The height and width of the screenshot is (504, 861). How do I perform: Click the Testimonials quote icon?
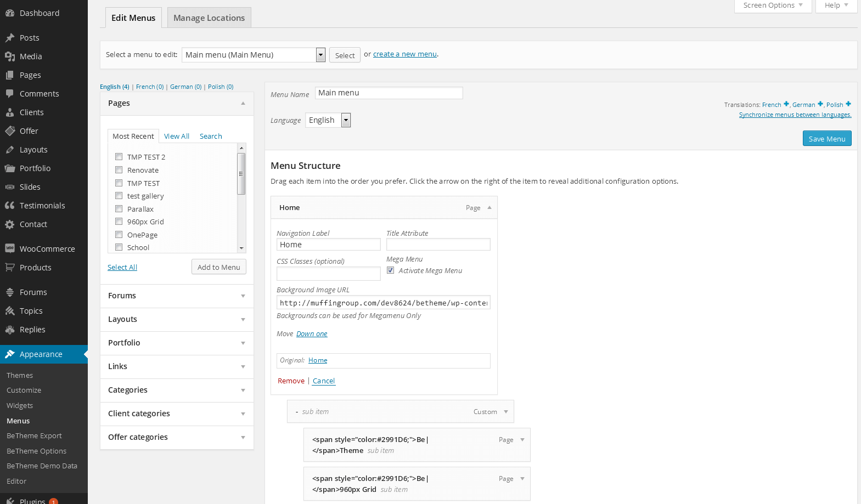pyautogui.click(x=10, y=206)
